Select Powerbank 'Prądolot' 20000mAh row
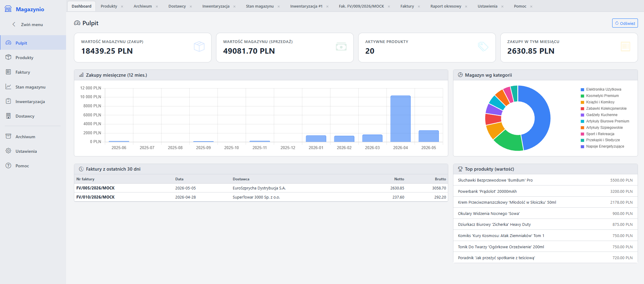This screenshot has height=284, width=644. tap(545, 191)
